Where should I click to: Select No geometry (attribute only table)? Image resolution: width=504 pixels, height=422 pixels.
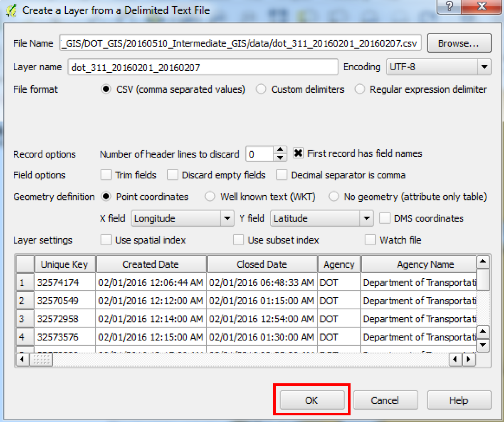[x=334, y=196]
